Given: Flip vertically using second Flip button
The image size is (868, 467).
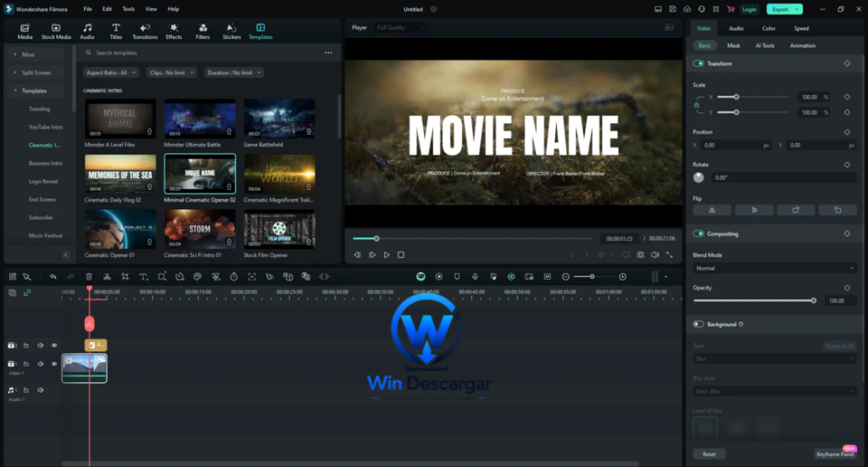Looking at the screenshot, I should click(x=754, y=210).
